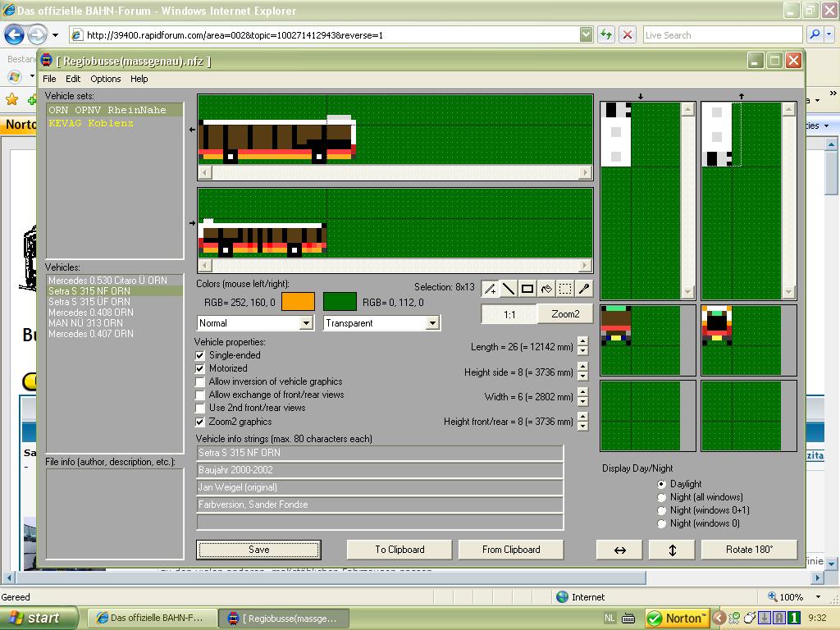Click the Save button
Screen dimensions: 840x630
click(258, 550)
